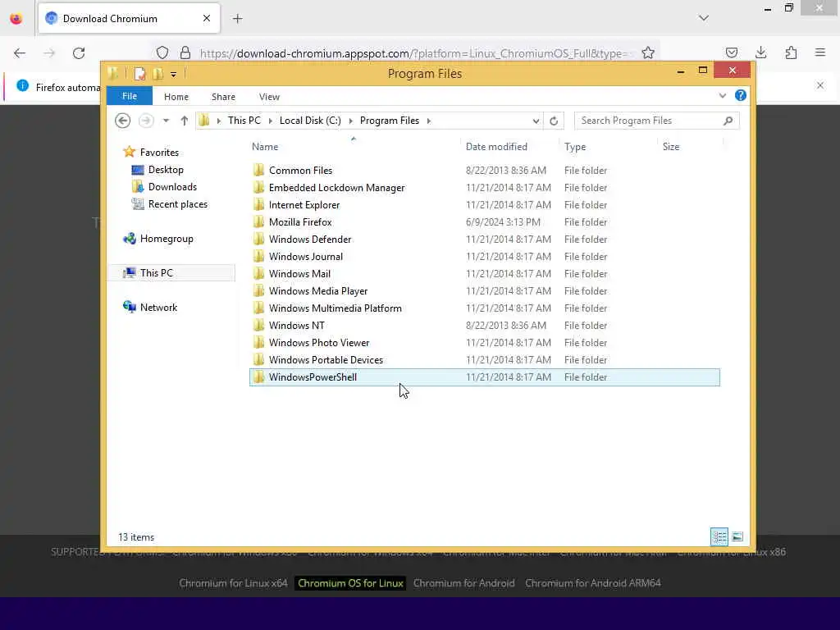Click Chromium for Linux x64 link
The image size is (840, 630).
233,583
